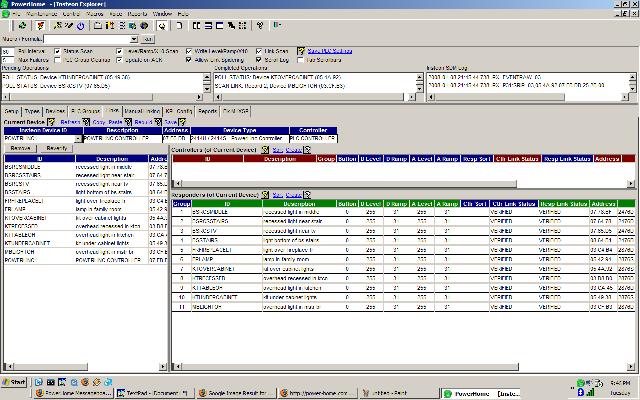Screen dimensions: 640x400
Task: Toggle the Update on ACK checkbox
Action: tap(119, 60)
